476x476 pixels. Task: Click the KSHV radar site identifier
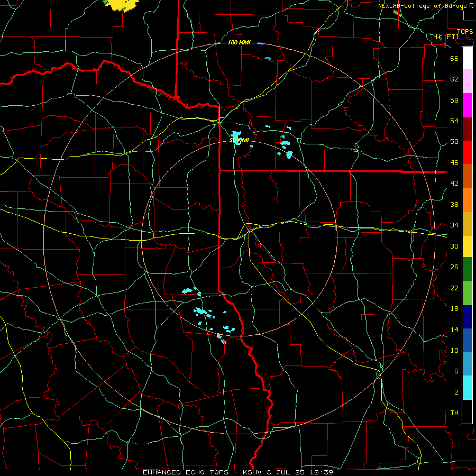pyautogui.click(x=253, y=472)
